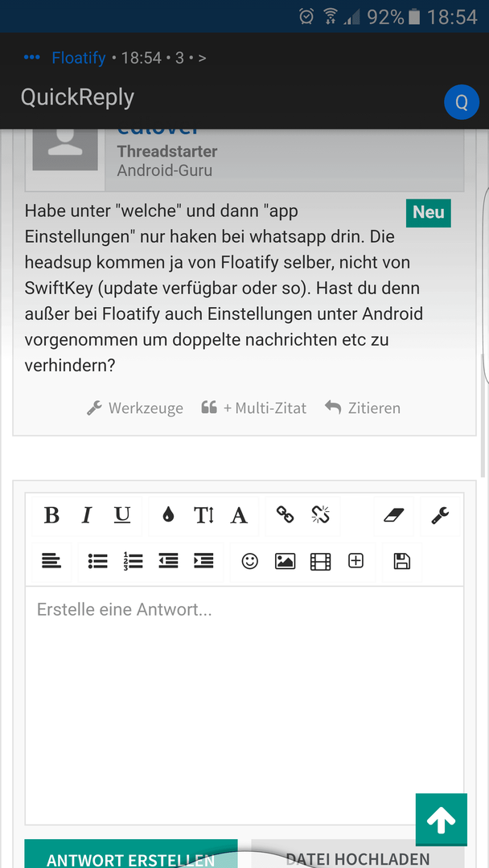Tap the 'Neu' post badge
The width and height of the screenshot is (489, 868).
[x=429, y=212]
